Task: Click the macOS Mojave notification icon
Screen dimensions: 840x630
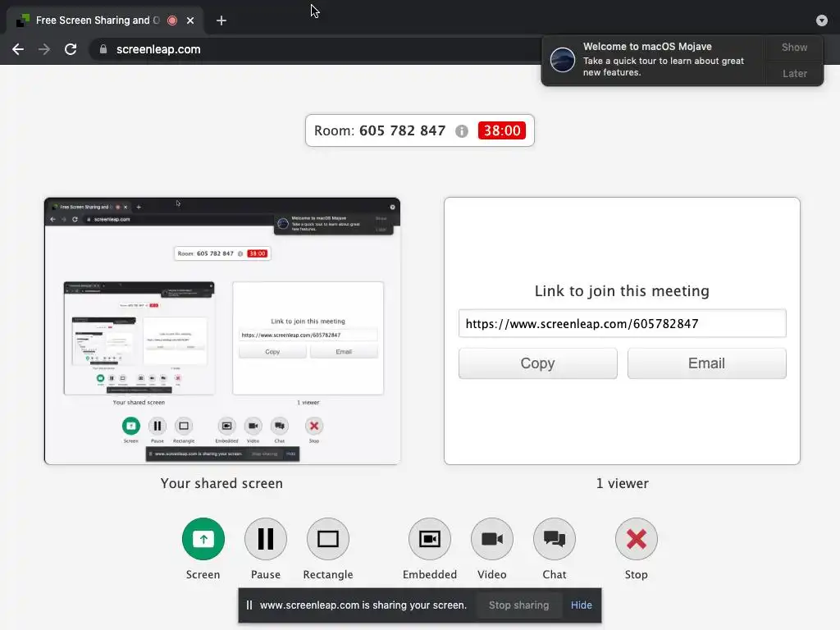Action: coord(563,59)
